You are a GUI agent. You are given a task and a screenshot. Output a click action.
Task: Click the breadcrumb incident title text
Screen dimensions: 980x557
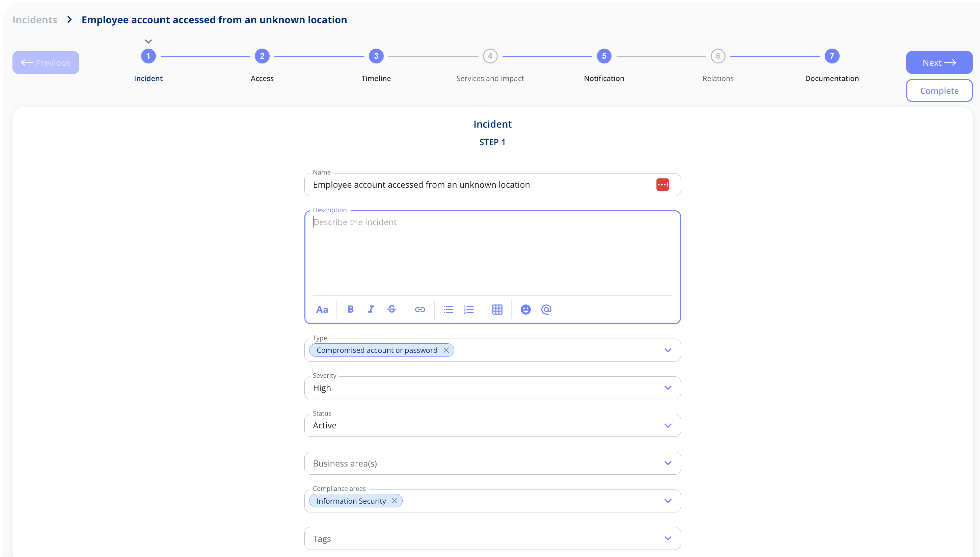214,20
